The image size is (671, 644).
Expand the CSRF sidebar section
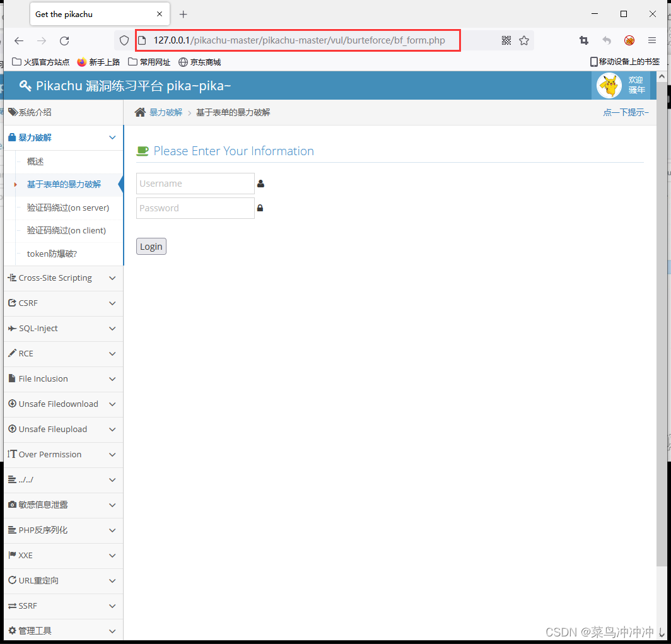click(x=63, y=303)
